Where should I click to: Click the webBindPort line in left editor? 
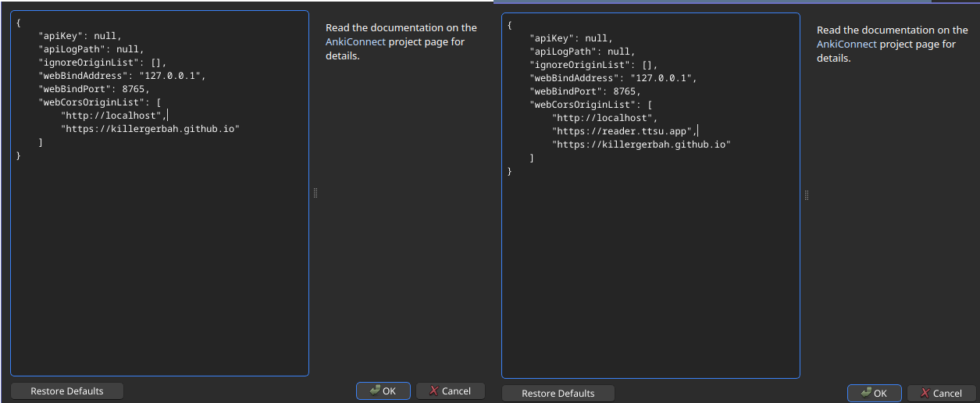click(x=94, y=89)
